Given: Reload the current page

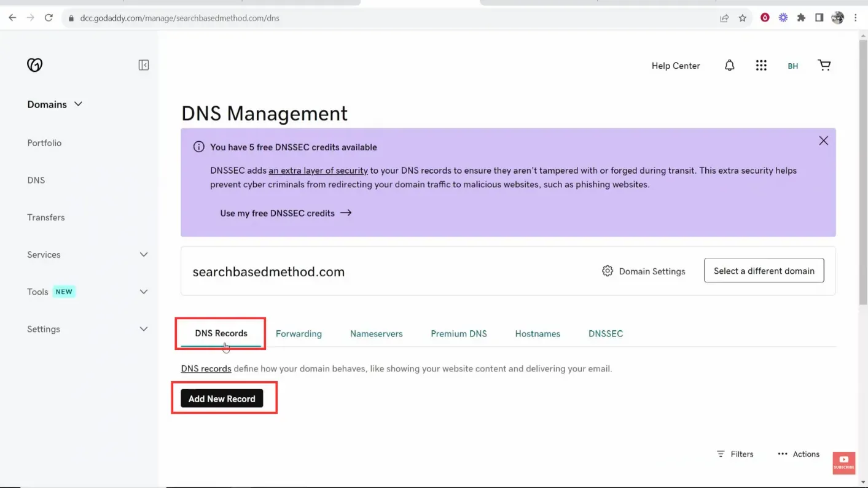Looking at the screenshot, I should 49,18.
